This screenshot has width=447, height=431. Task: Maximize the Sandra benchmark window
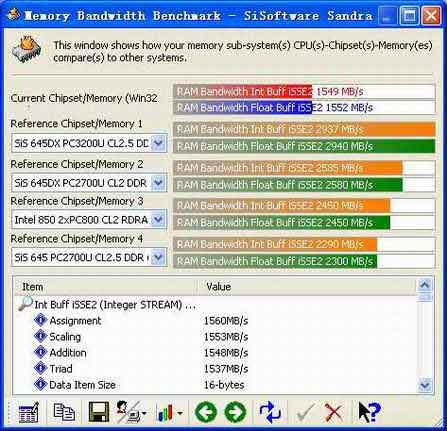click(409, 16)
